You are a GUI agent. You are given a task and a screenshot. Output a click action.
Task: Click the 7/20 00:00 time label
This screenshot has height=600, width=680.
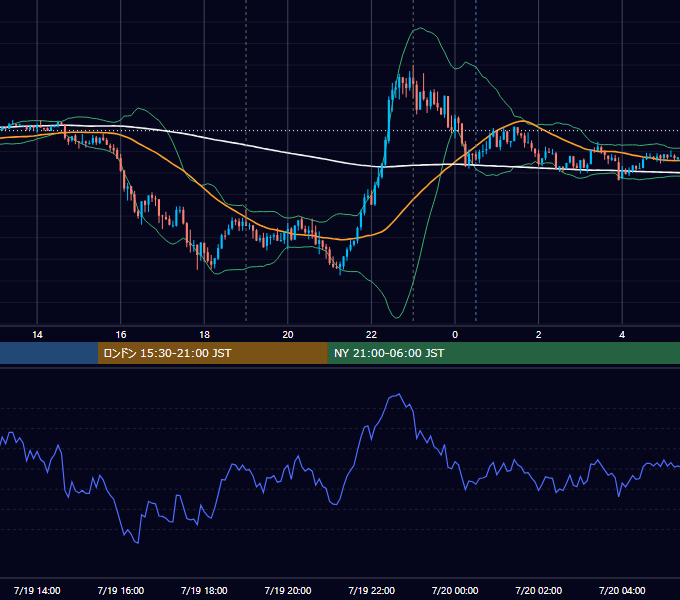(x=455, y=590)
